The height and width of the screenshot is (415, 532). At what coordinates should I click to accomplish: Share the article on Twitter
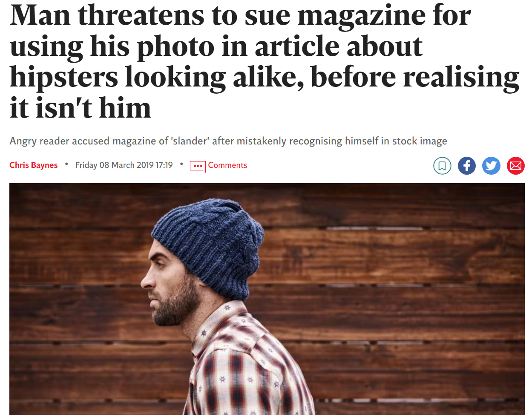pyautogui.click(x=491, y=166)
